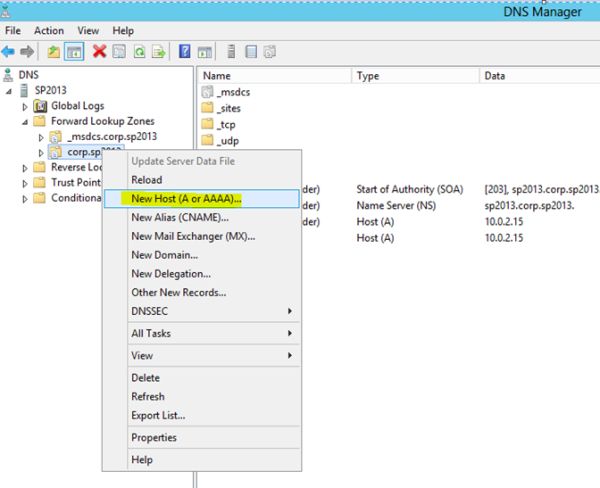Expand the Global Logs node
The image size is (600, 488).
25,106
